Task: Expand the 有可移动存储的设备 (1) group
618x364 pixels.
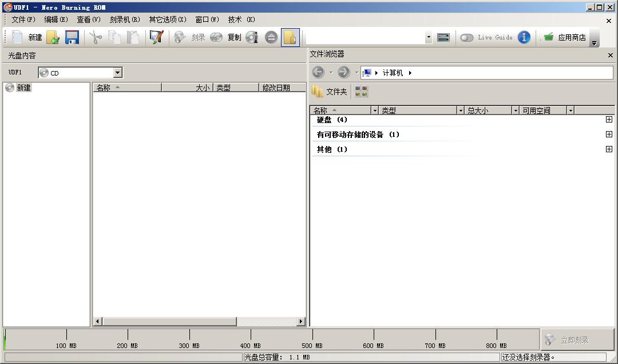Action: (x=609, y=134)
